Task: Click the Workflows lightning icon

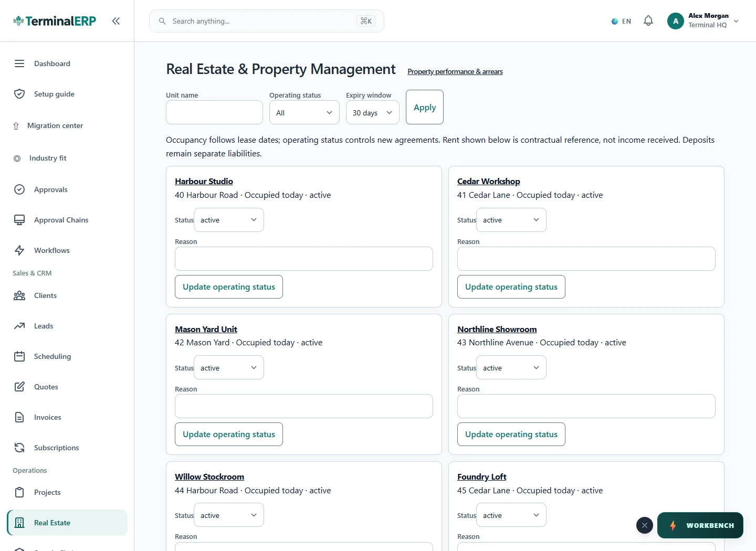Action: tap(19, 250)
